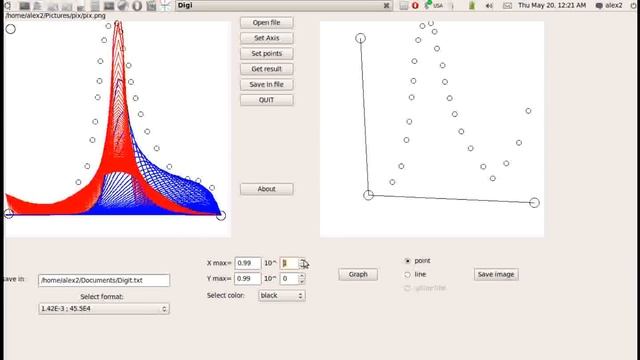The height and width of the screenshot is (360, 640).
Task: Click the top axis circle on result graph
Action: click(360, 38)
